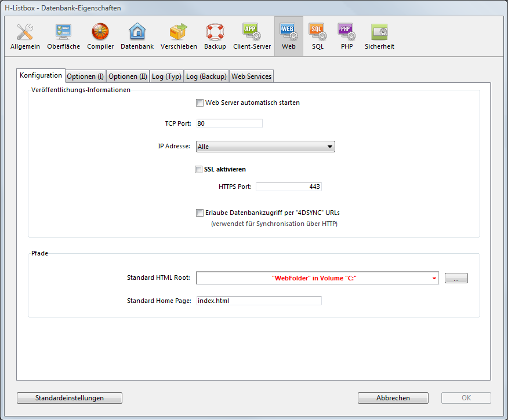Open the Datenbank settings page
Viewport: 508px width, 420px height.
pyautogui.click(x=137, y=36)
